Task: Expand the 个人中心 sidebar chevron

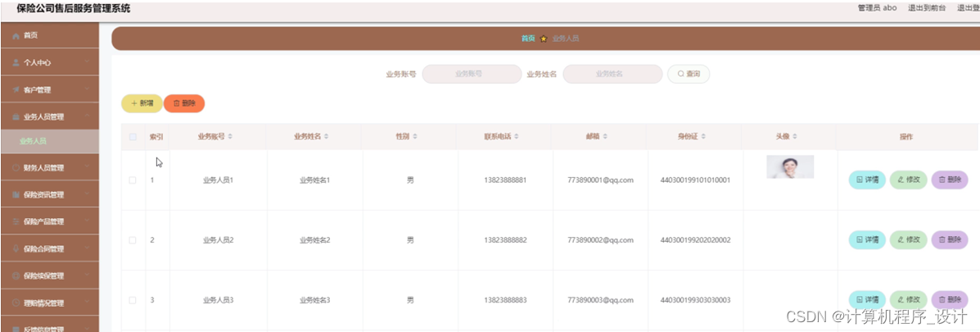Action: pos(88,62)
